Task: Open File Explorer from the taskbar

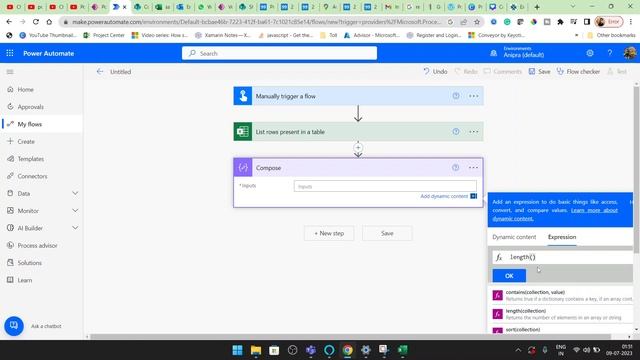Action: pos(256,350)
